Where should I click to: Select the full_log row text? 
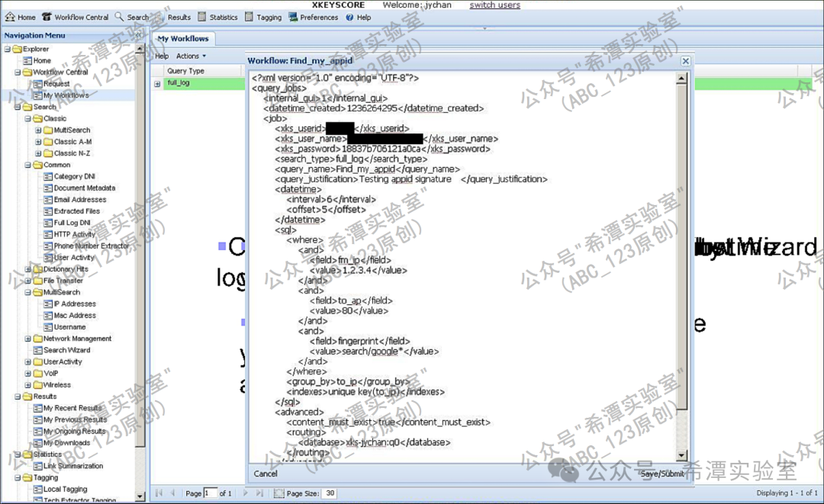click(x=178, y=83)
